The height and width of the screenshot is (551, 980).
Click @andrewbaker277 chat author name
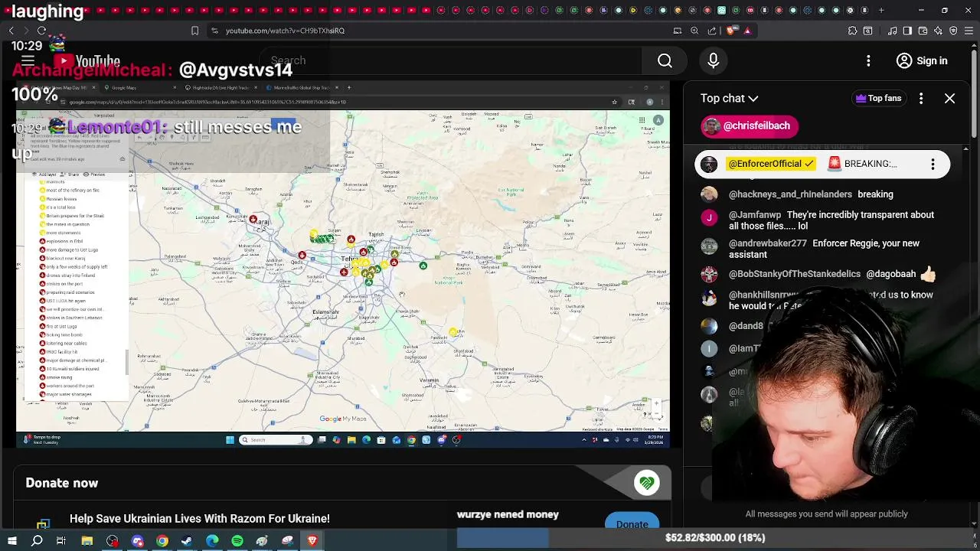tap(768, 243)
